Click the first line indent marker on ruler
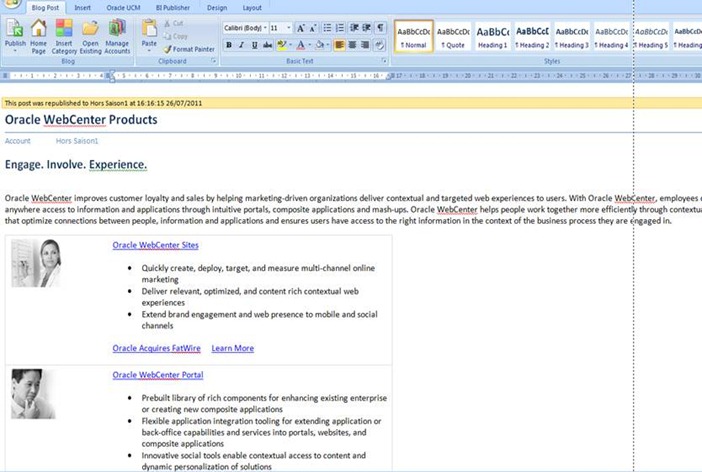702x472 pixels. [111, 72]
